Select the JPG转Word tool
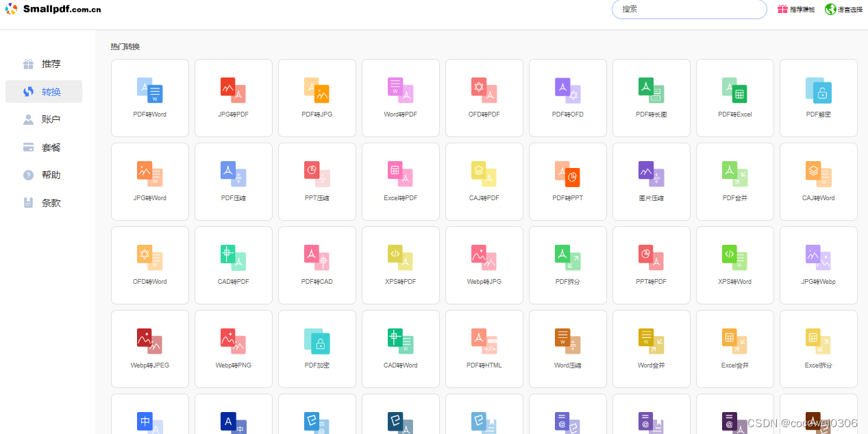 [x=149, y=182]
